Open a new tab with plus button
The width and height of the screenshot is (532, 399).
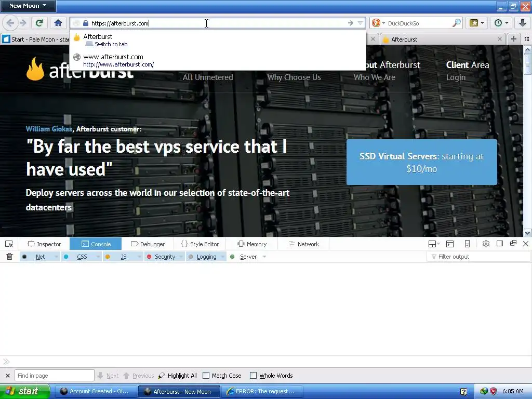[x=514, y=39]
